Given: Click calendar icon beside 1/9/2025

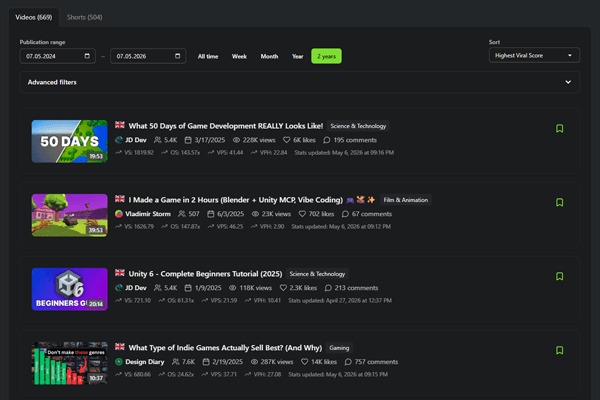Looking at the screenshot, I should [x=188, y=288].
